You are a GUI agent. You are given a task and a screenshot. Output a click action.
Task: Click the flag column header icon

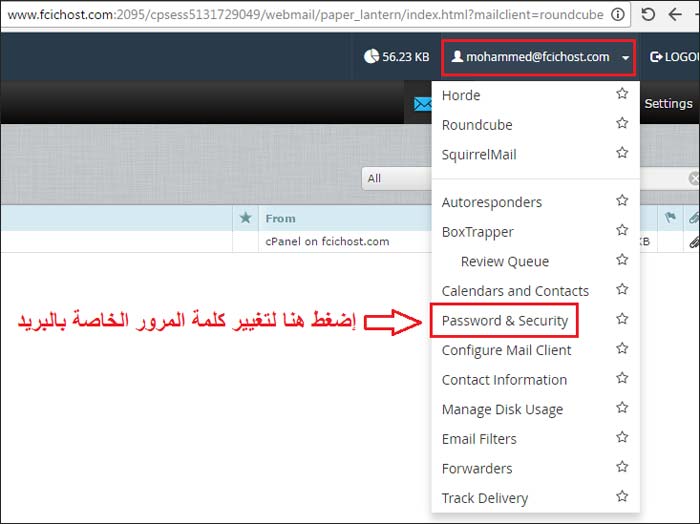(x=670, y=218)
